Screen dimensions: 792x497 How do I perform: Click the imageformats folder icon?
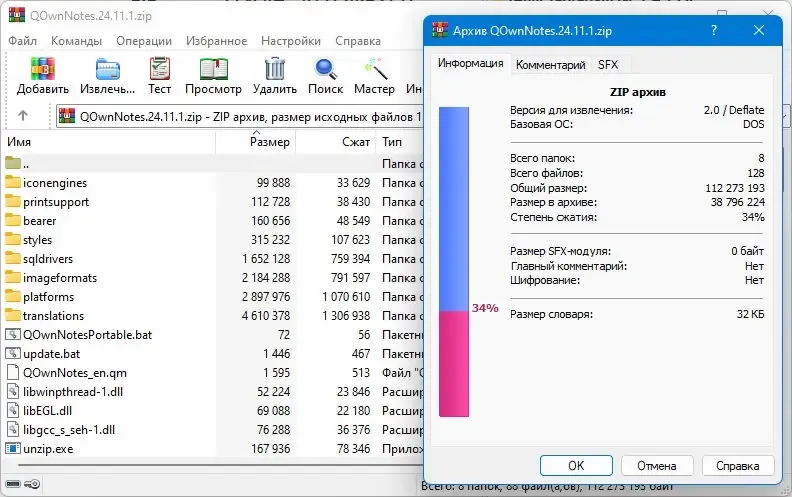coord(13,277)
